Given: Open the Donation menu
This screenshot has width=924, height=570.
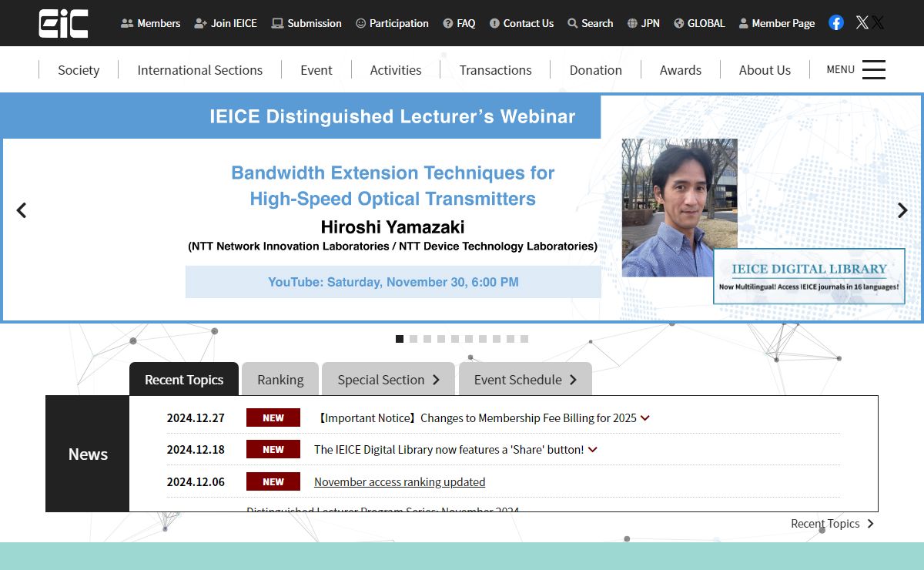Looking at the screenshot, I should (596, 70).
